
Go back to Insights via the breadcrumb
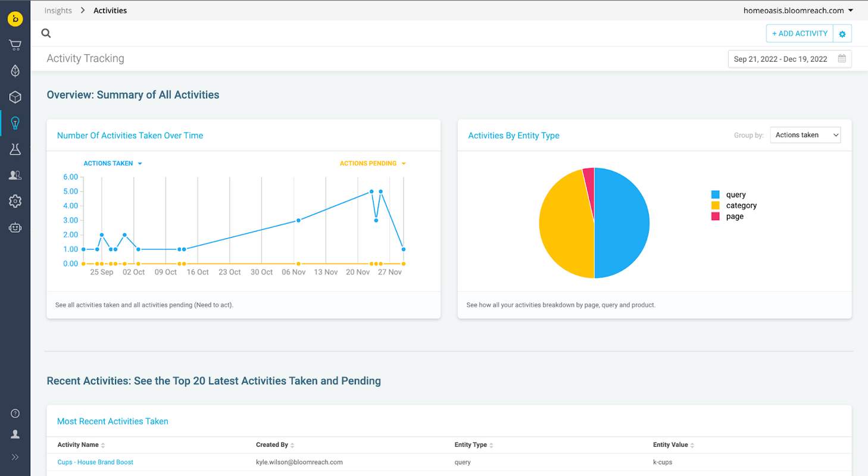(58, 10)
